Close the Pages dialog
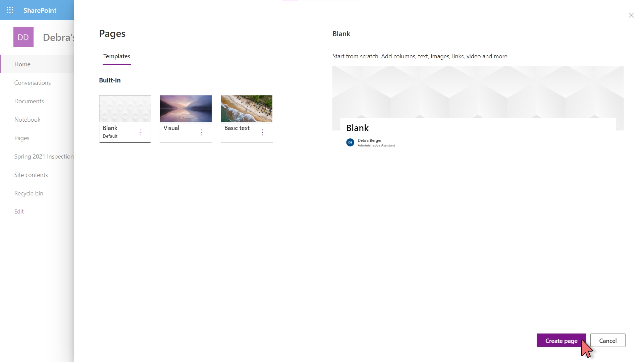The width and height of the screenshot is (644, 362). point(631,15)
